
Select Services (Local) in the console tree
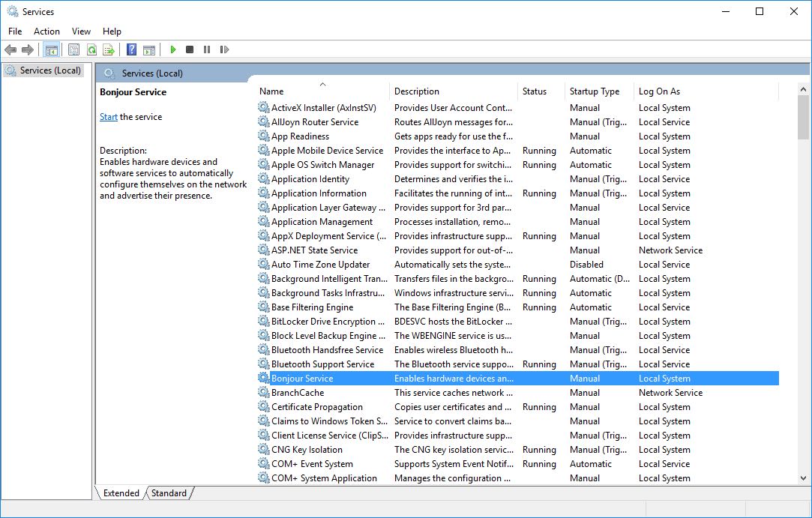[x=50, y=70]
